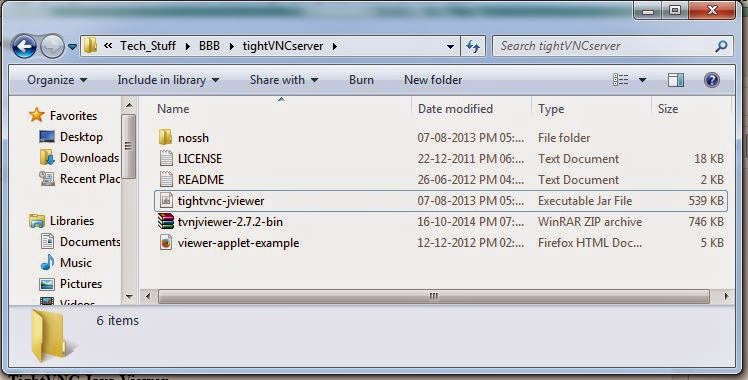The image size is (748, 380).
Task: Select the nossh folder icon
Action: point(166,137)
